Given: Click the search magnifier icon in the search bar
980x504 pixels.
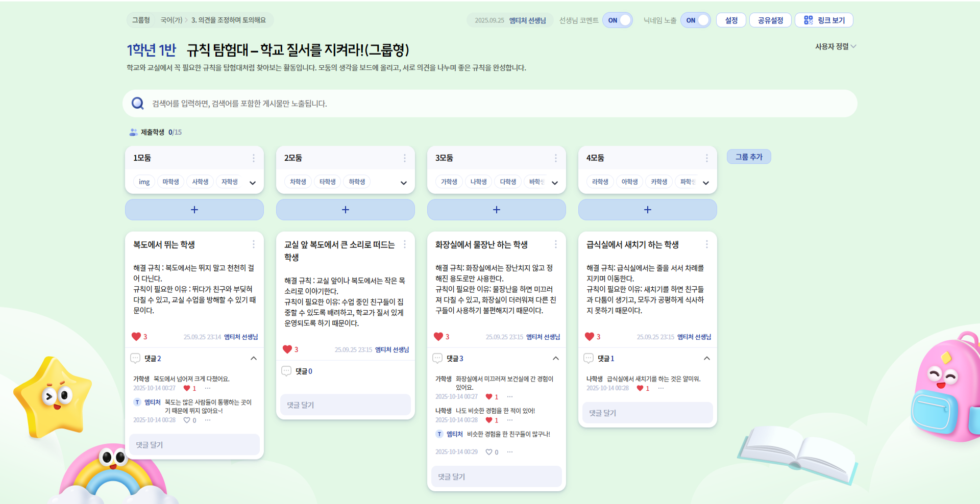Looking at the screenshot, I should pyautogui.click(x=137, y=103).
